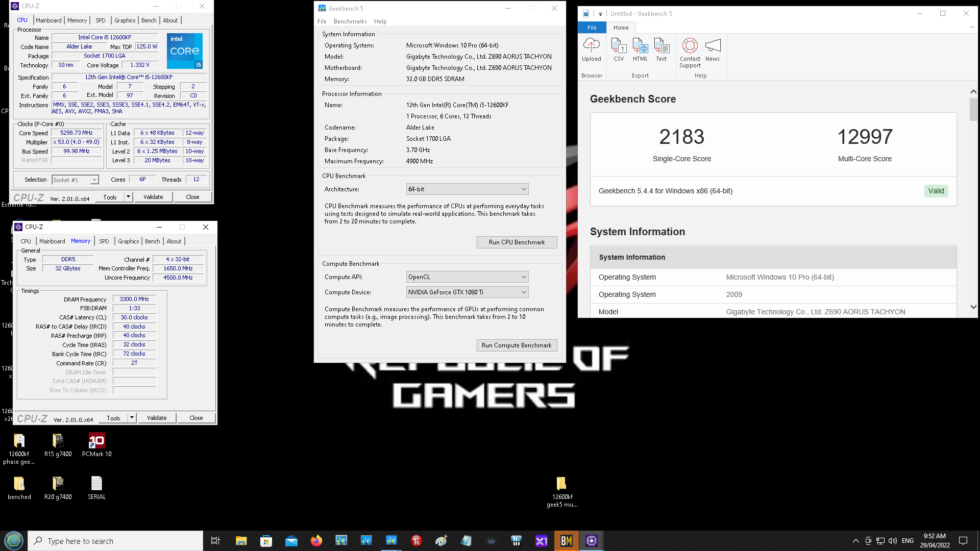This screenshot has width=980, height=551.
Task: Open the 12600kf geek5 mu... desktop folder
Action: 562,492
